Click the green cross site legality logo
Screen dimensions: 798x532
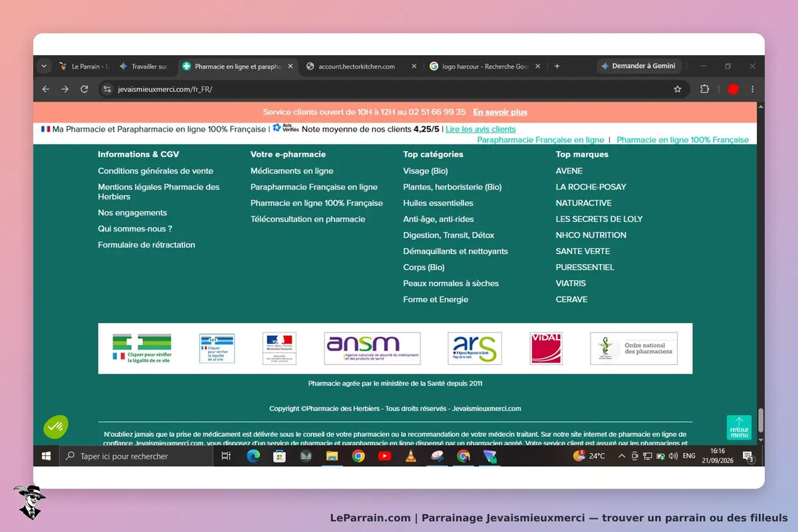point(142,348)
